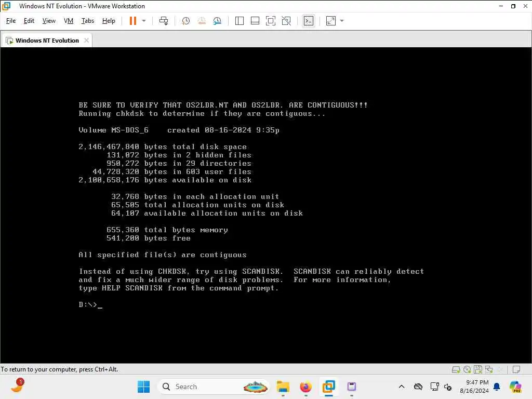Click the floppy drive status icon
The width and height of the screenshot is (532, 399).
[478, 369]
